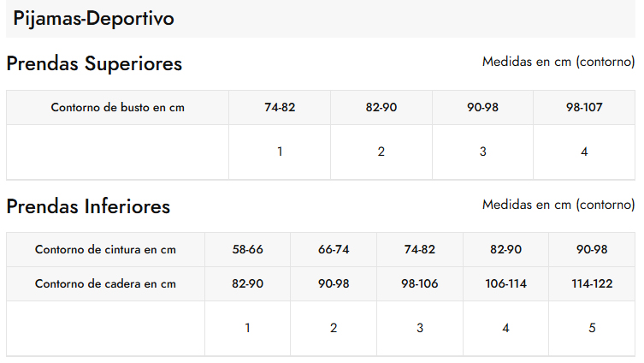Choose size 1 in Prendas Superiores table
This screenshot has height=363, width=644.
point(280,152)
